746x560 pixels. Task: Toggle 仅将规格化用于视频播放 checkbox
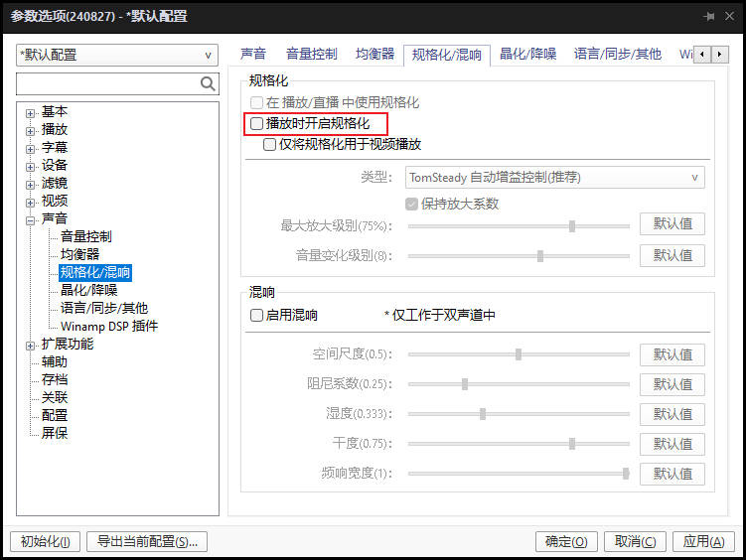click(x=269, y=145)
